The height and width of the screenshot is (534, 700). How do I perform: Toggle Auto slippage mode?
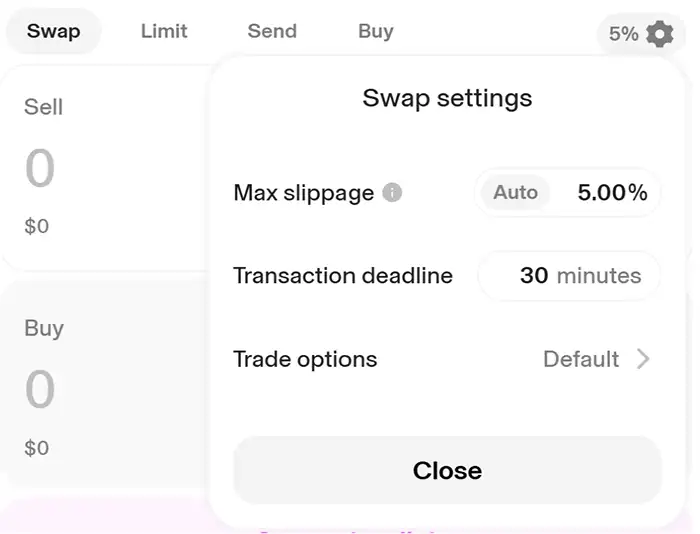coord(515,192)
